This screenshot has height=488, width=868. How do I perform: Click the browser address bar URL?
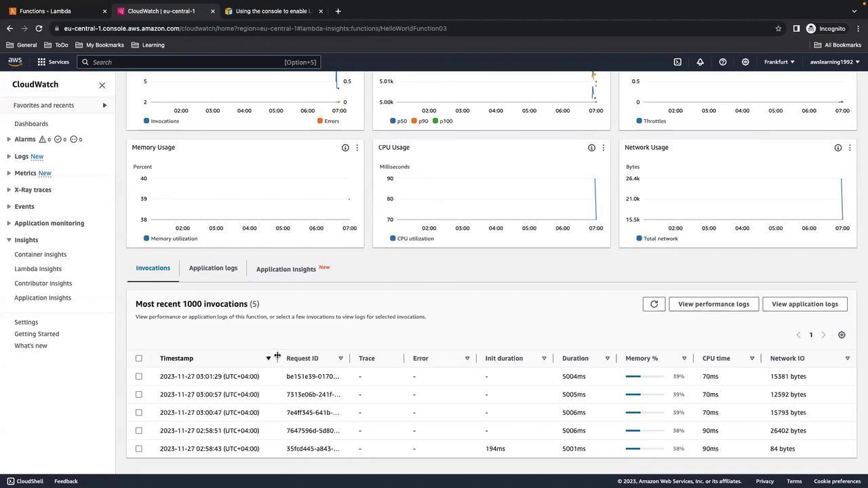pos(255,28)
